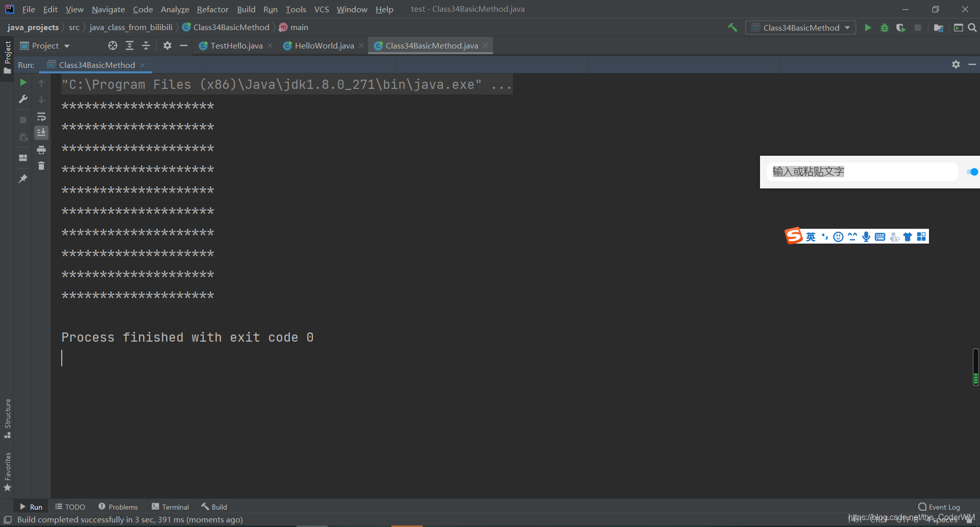Clear all console output with trash icon

pos(41,166)
